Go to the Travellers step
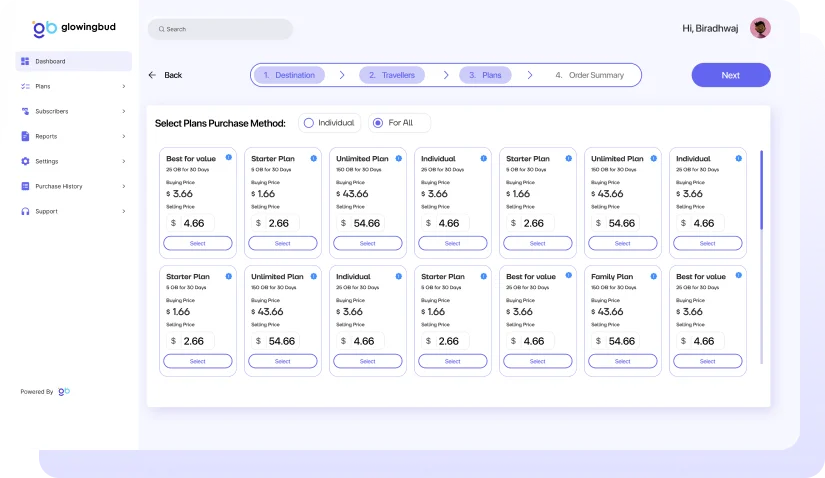825x478 pixels. tap(391, 75)
